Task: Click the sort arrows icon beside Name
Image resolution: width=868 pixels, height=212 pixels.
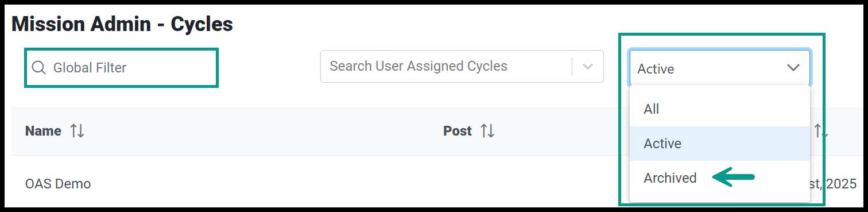Action: (x=77, y=131)
